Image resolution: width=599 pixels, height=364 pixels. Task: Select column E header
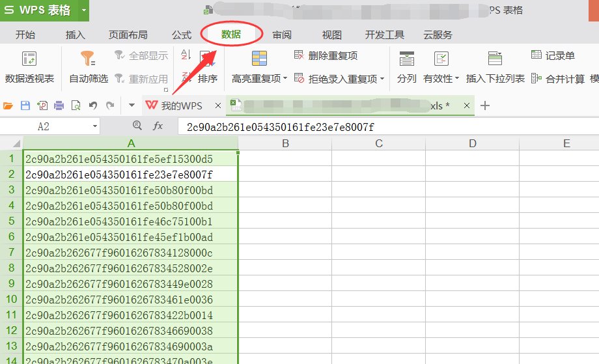click(x=559, y=144)
